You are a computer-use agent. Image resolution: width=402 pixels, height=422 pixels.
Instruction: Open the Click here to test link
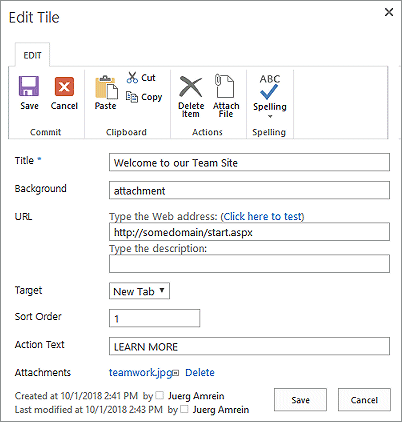[262, 217]
